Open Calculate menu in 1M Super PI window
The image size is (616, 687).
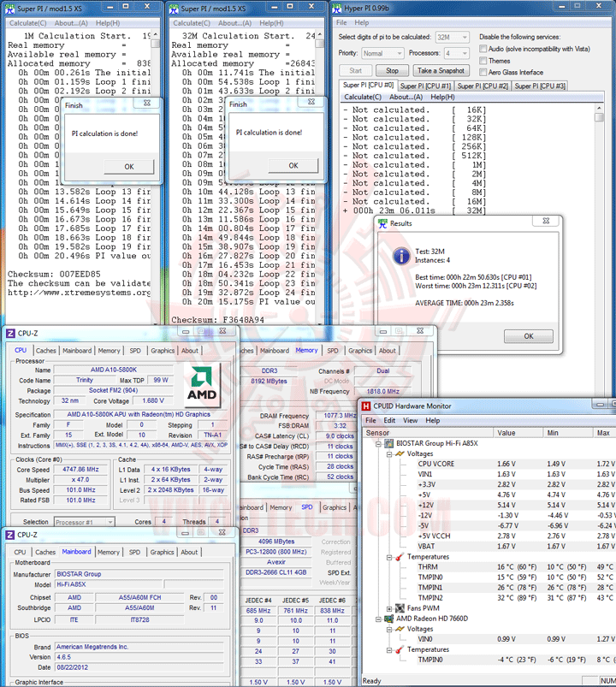[x=28, y=23]
